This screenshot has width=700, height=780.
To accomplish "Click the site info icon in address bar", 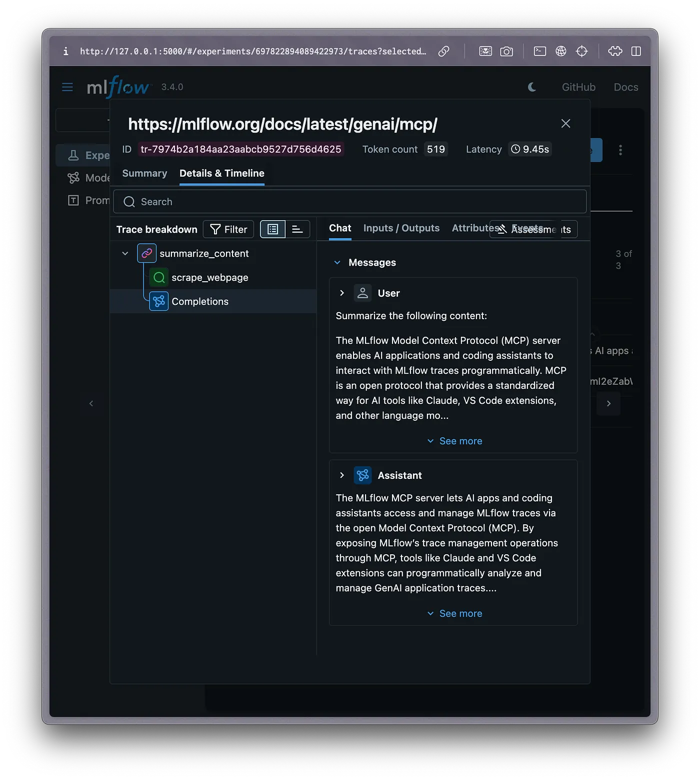I will click(65, 51).
